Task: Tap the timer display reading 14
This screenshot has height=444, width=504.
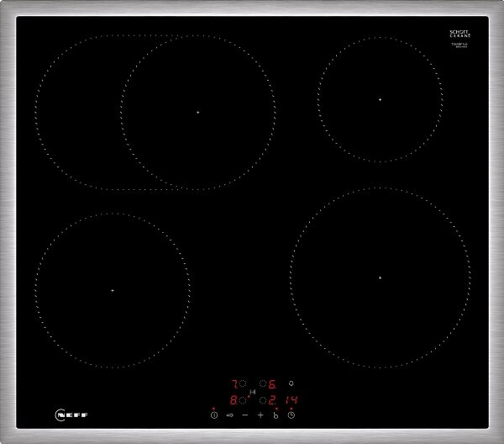Action: 291,401
